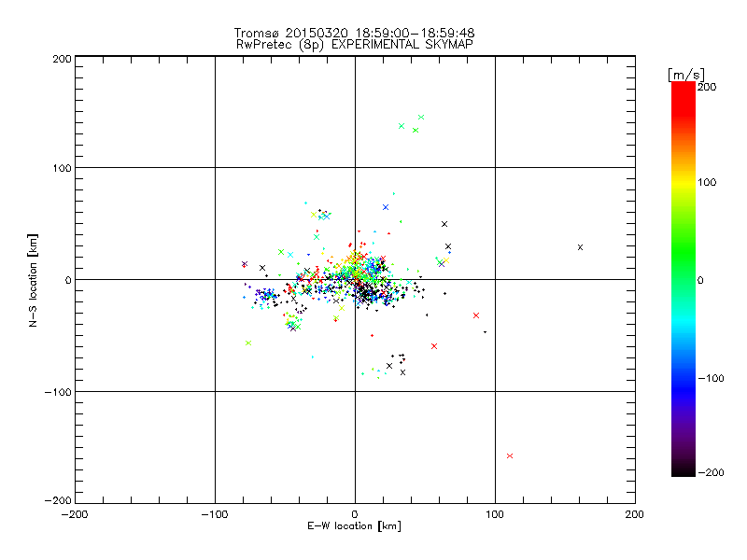
Task: Click the E-W axis tick label "-200"
Action: (75, 515)
